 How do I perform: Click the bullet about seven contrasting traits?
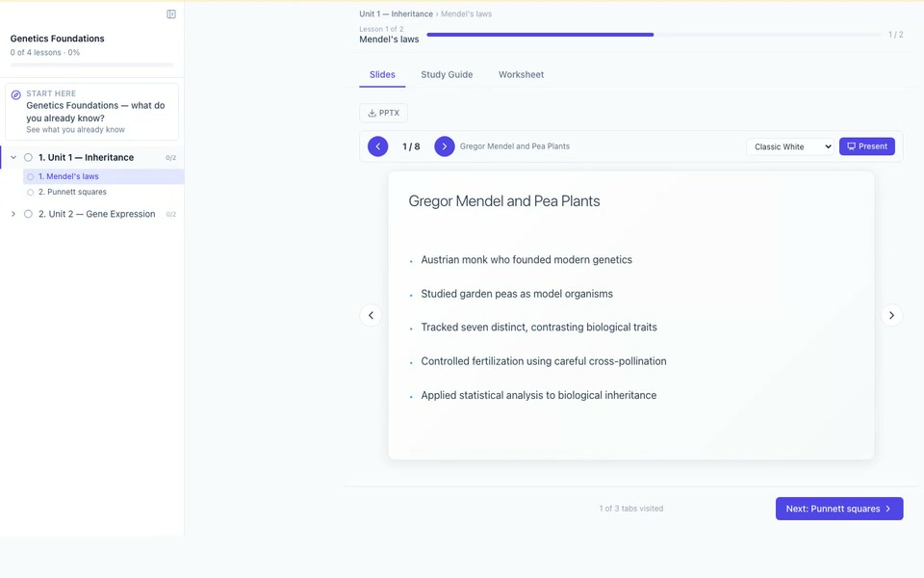[539, 328]
